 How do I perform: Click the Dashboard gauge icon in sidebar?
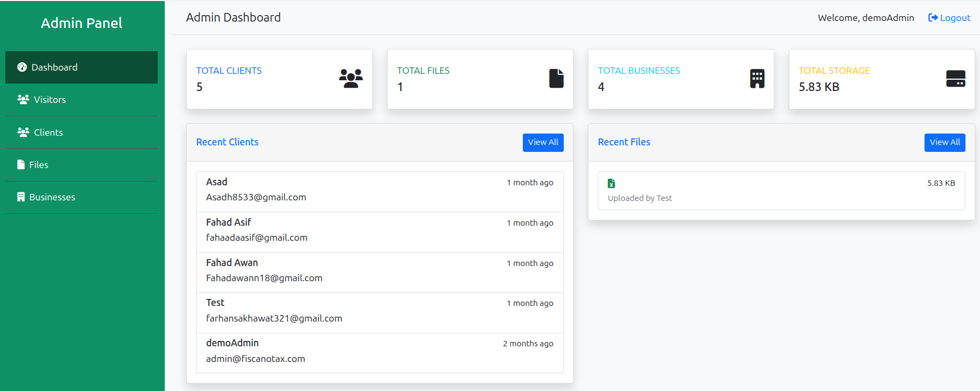(x=22, y=67)
